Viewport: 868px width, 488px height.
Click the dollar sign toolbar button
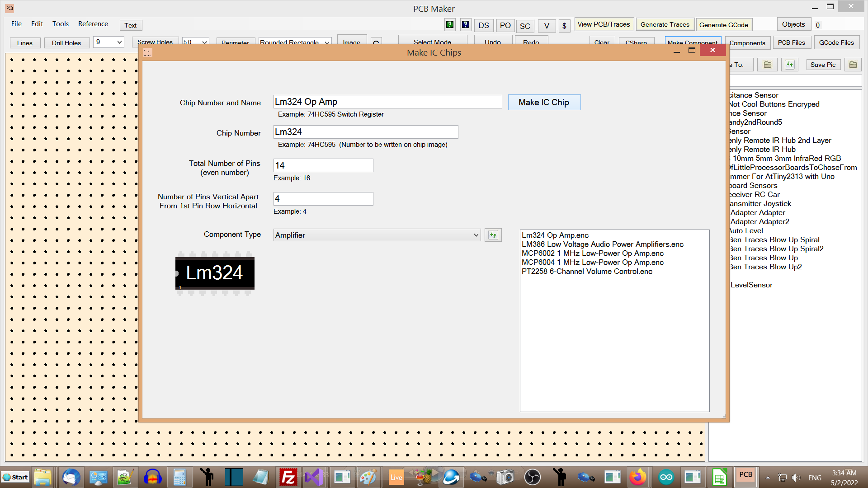tap(564, 26)
